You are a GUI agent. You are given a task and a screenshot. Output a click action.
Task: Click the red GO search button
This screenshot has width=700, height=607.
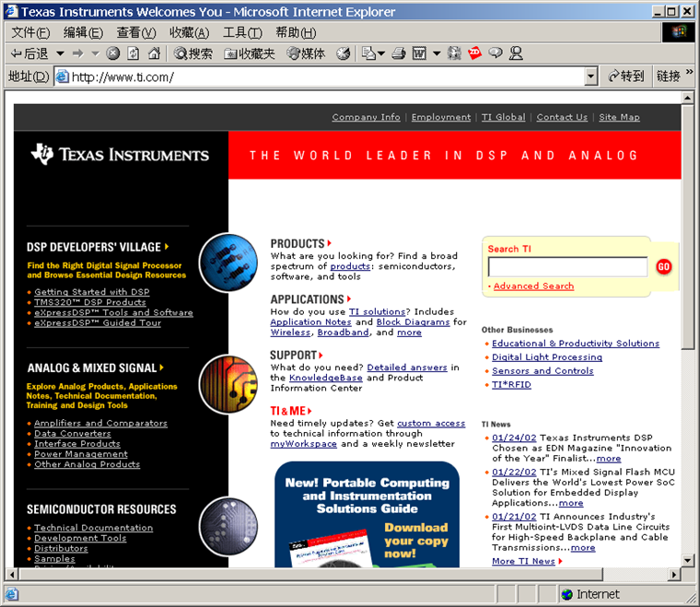tap(663, 267)
